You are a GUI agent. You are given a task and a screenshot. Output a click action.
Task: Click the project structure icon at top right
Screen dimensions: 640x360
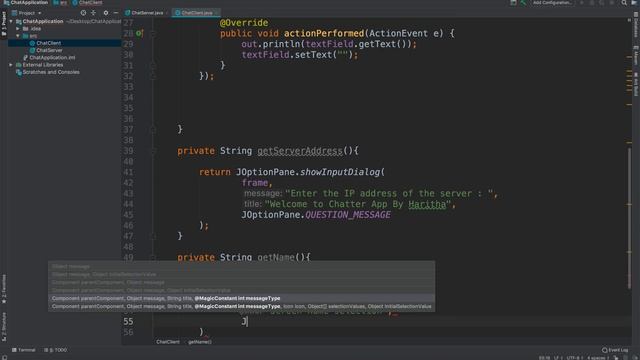click(x=513, y=3)
